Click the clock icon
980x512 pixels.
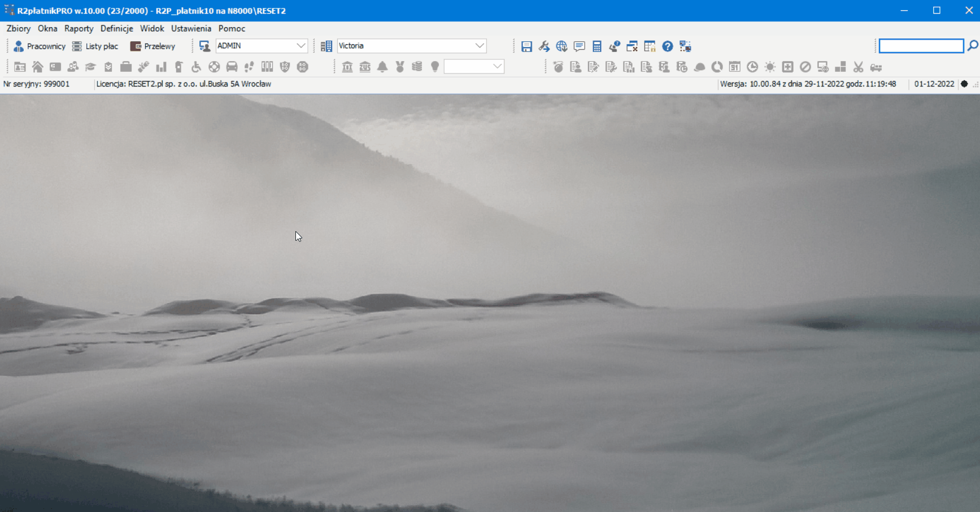pyautogui.click(x=752, y=67)
